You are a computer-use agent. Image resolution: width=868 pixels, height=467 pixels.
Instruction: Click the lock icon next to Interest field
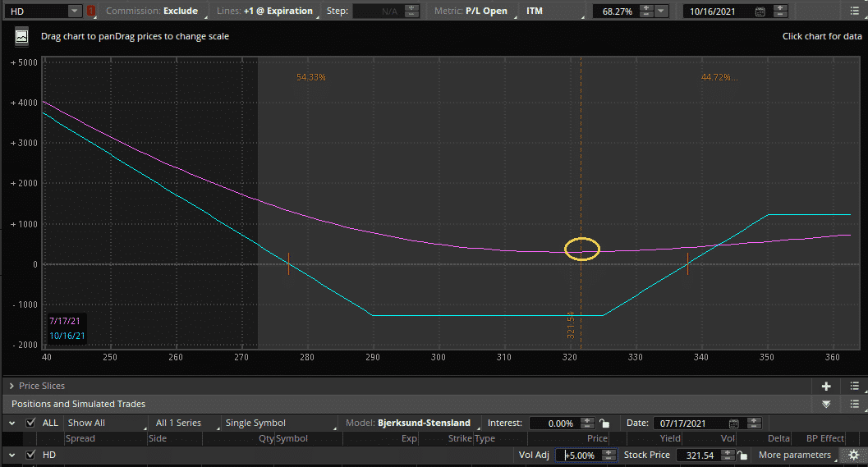coord(604,424)
